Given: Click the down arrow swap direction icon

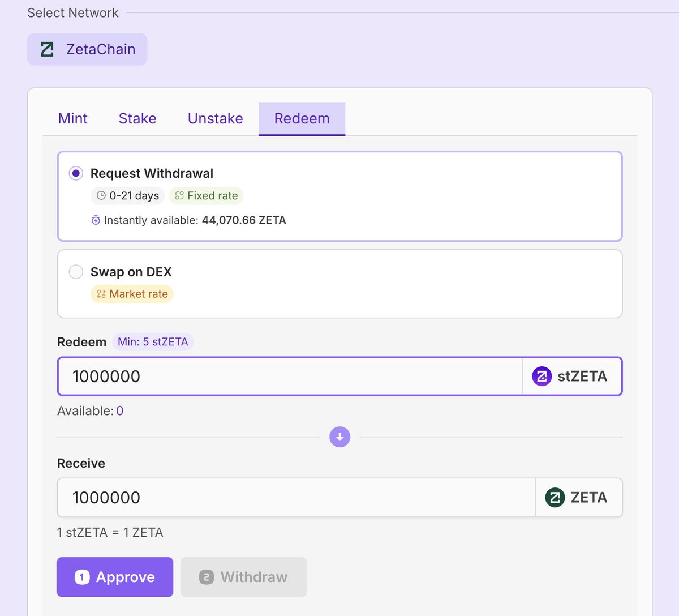Looking at the screenshot, I should coord(340,437).
